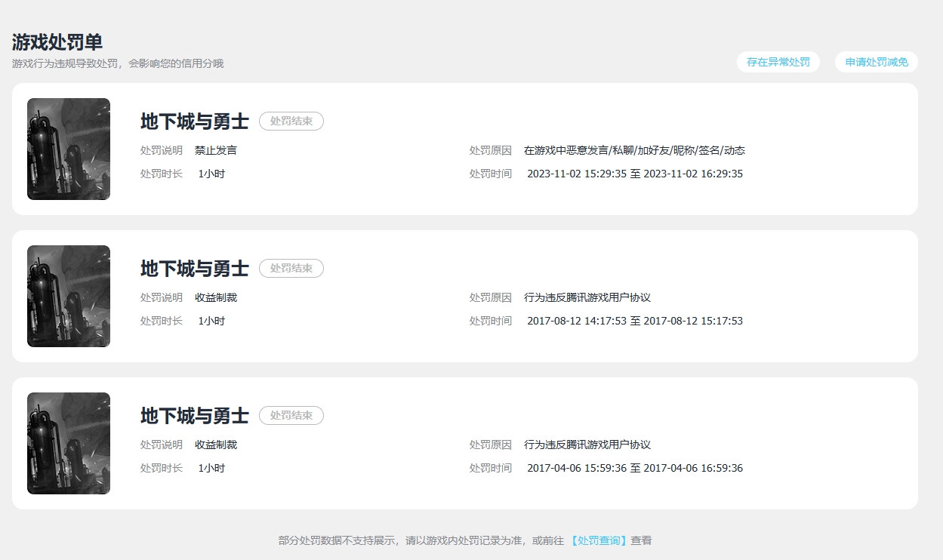
Task: Click the 2017-04-06 penalty time range
Action: click(x=634, y=468)
